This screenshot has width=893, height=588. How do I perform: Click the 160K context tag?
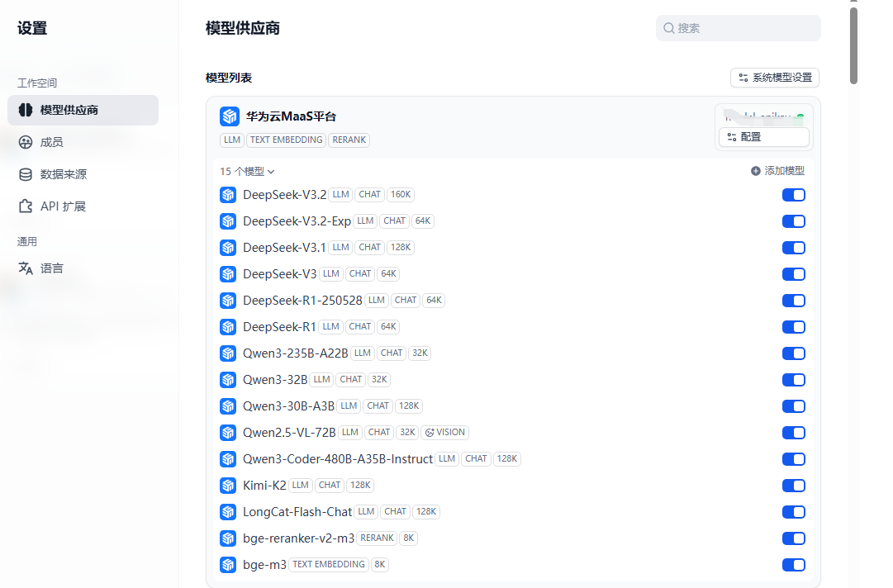[401, 195]
